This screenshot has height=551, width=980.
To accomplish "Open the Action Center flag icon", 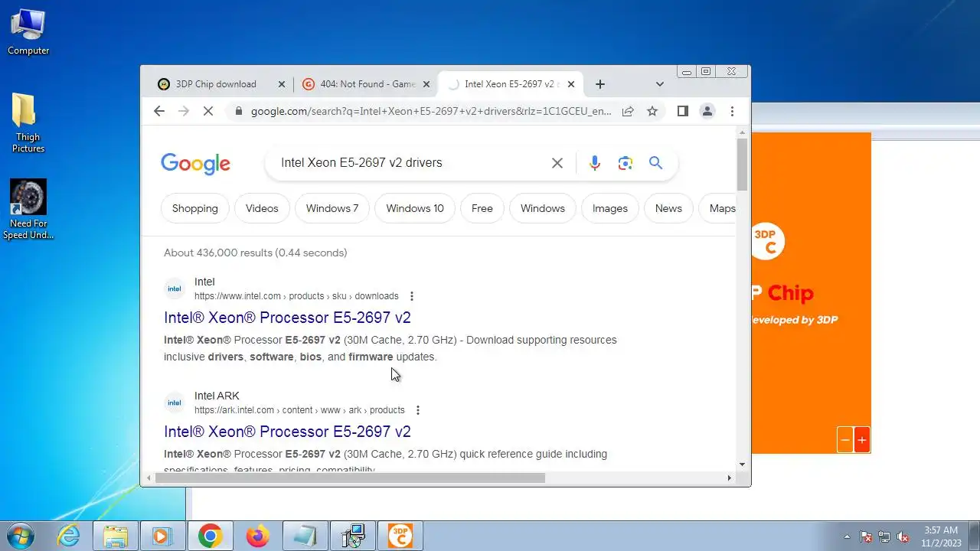I will [x=866, y=536].
